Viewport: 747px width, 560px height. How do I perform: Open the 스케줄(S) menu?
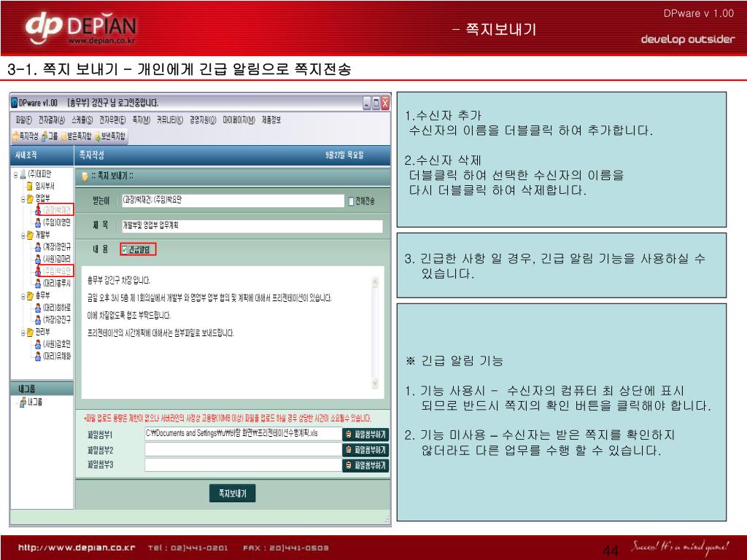click(82, 120)
